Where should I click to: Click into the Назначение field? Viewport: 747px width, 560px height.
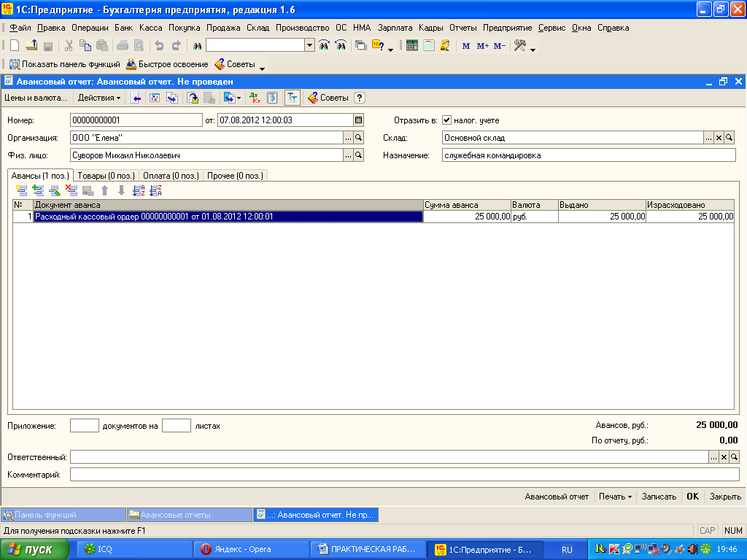(x=589, y=155)
